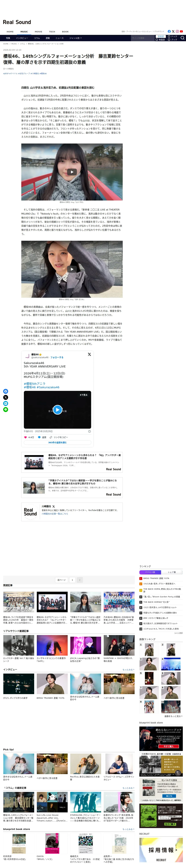Viewport: 186px width, 868px height.
Task: Open the TECH tab
Action: [x=52, y=32]
